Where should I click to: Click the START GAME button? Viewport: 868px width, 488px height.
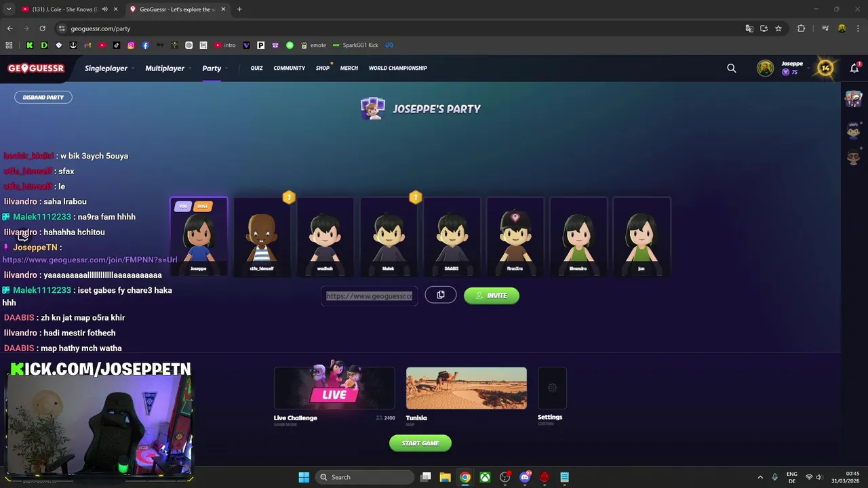point(420,443)
